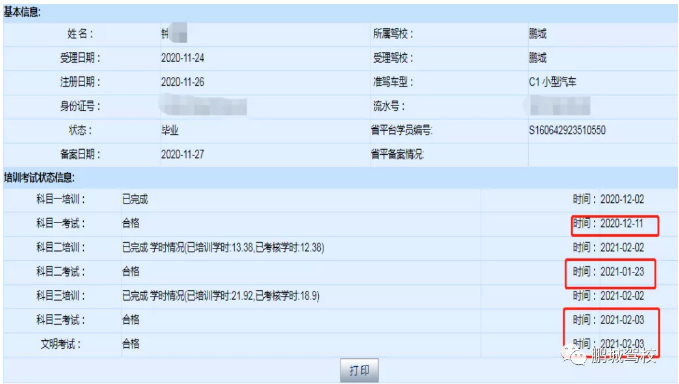Viewport: 679px width, 384px height.
Task: Select the student number S160642923510550
Action: pos(567,130)
